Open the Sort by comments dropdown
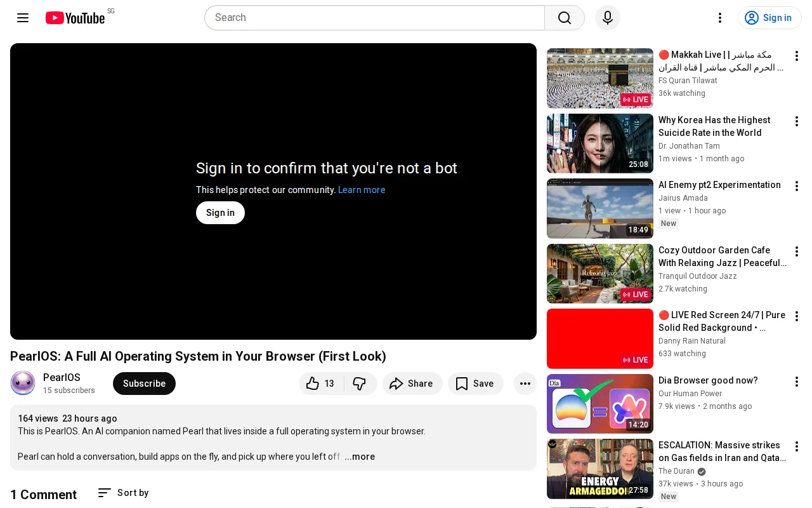 point(123,493)
